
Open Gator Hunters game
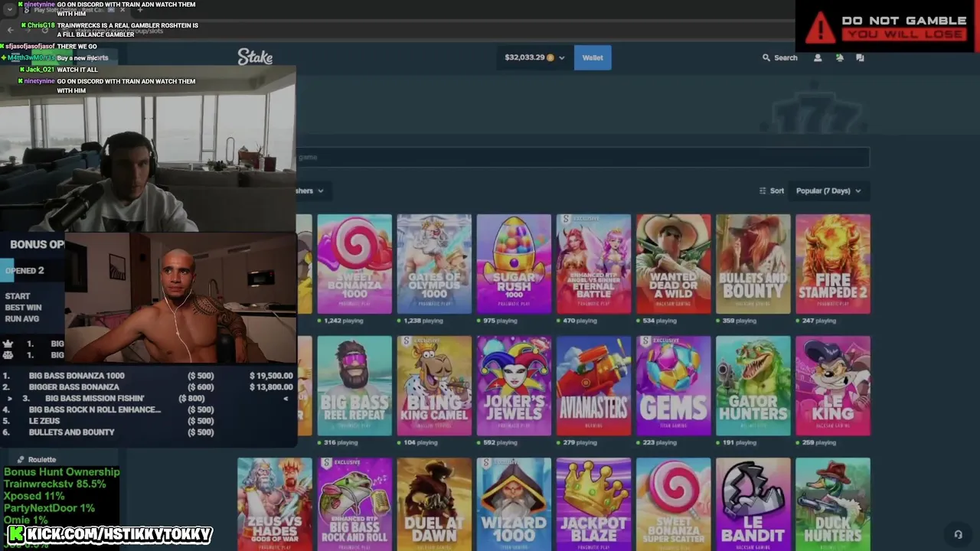(x=753, y=386)
